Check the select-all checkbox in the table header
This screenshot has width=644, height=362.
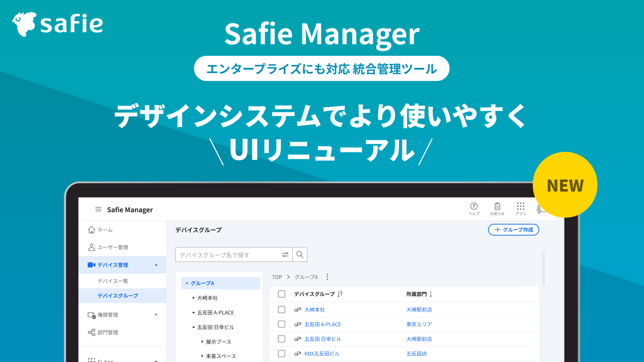pos(282,294)
